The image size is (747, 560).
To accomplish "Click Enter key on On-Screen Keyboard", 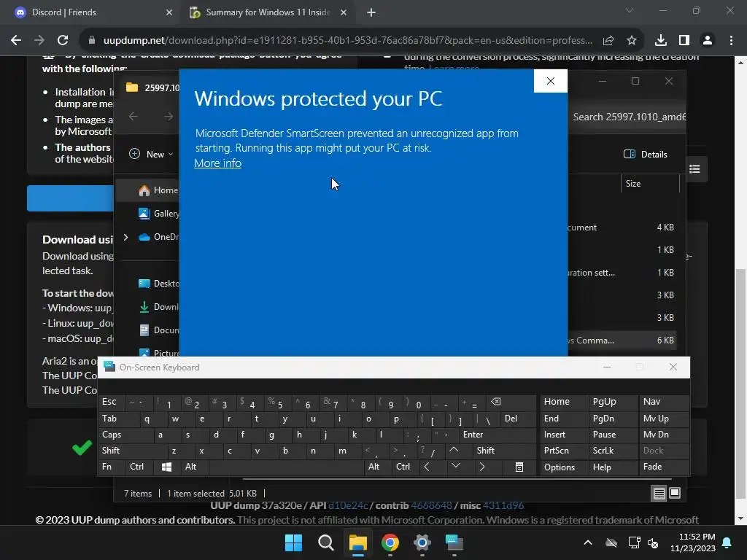I will [498, 435].
